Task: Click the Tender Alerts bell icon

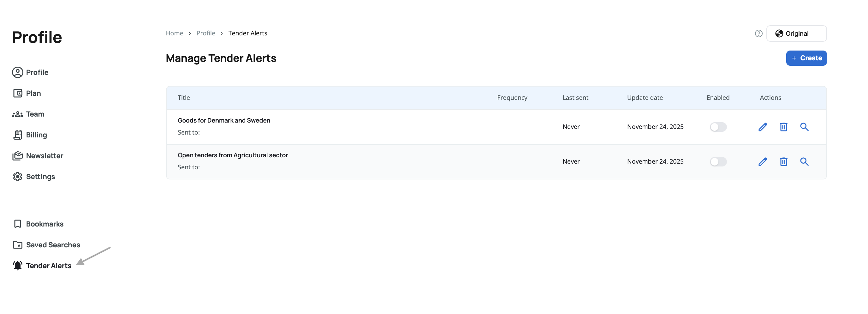Action: (18, 265)
